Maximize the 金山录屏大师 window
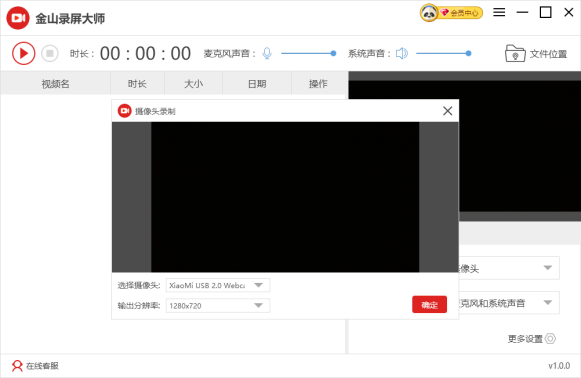Image resolution: width=581 pixels, height=378 pixels. coord(545,12)
